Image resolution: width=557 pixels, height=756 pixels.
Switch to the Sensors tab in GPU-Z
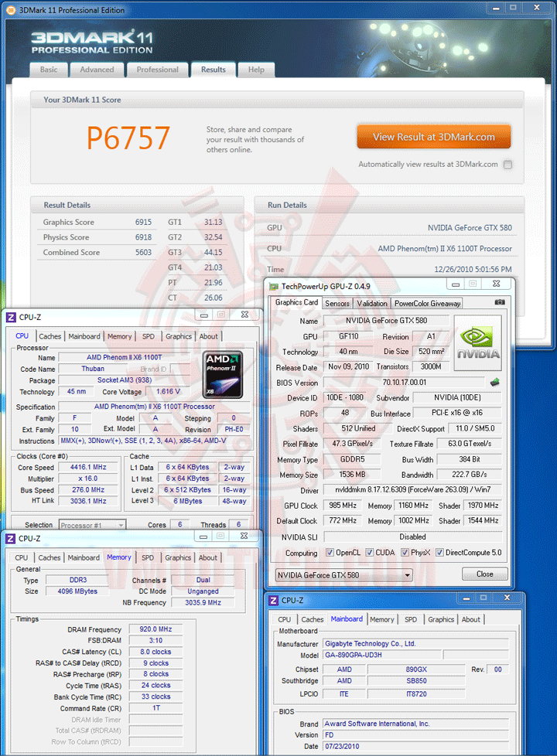point(337,303)
